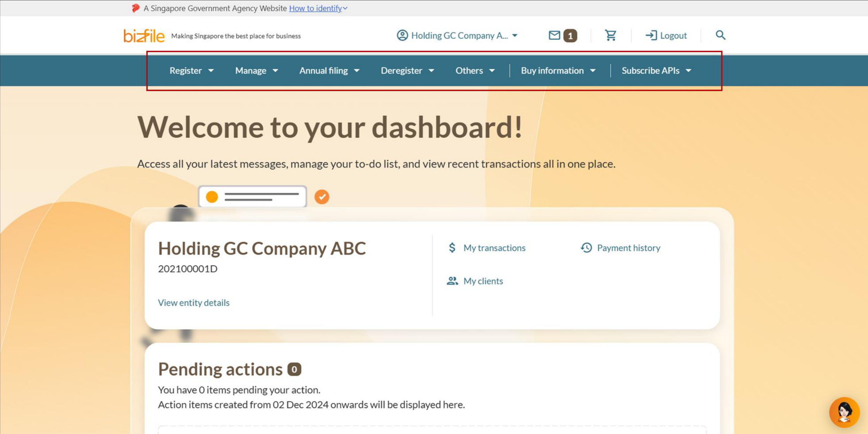868x434 pixels.
Task: Expand How to identify chevron
Action: click(x=345, y=8)
